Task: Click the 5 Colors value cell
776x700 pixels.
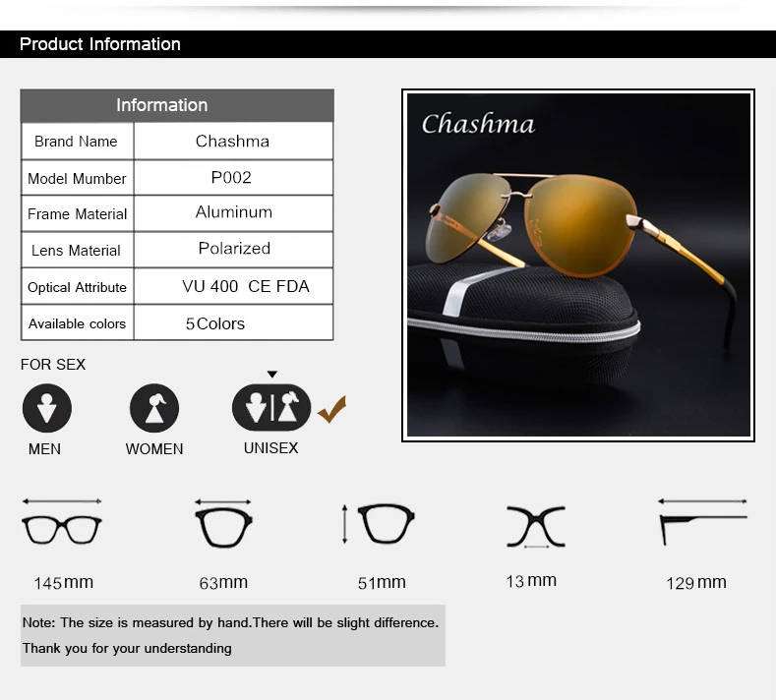Action: click(233, 323)
